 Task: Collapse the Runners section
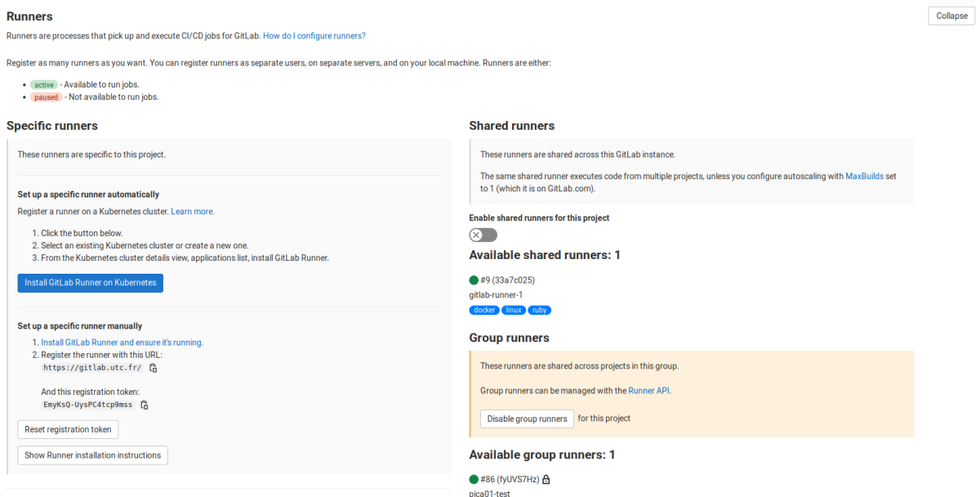(951, 16)
